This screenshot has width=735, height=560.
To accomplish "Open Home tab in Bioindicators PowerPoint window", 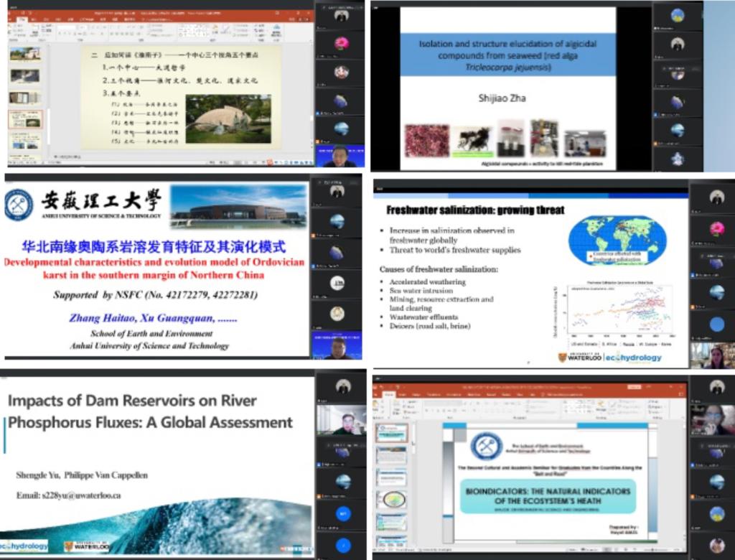I will (x=389, y=395).
